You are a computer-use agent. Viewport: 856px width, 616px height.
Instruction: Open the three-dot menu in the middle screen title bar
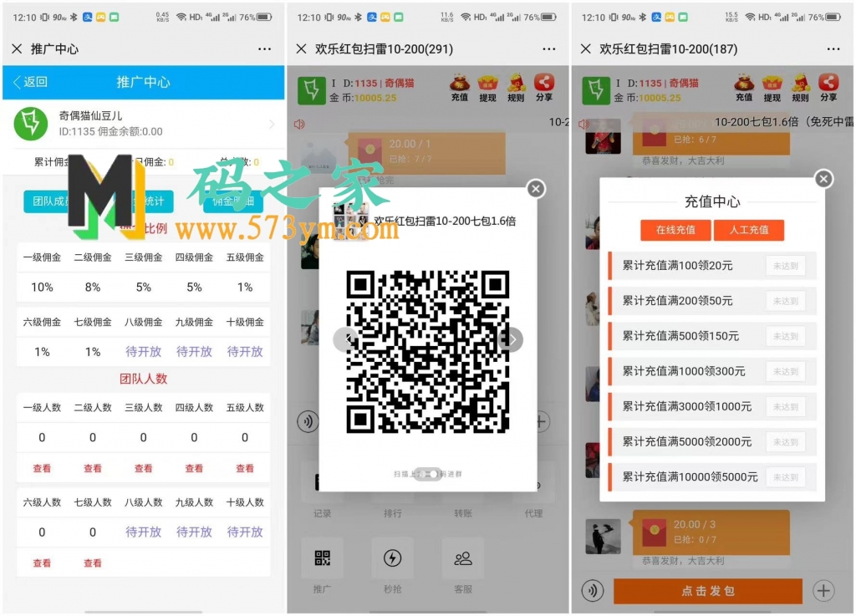(x=549, y=49)
